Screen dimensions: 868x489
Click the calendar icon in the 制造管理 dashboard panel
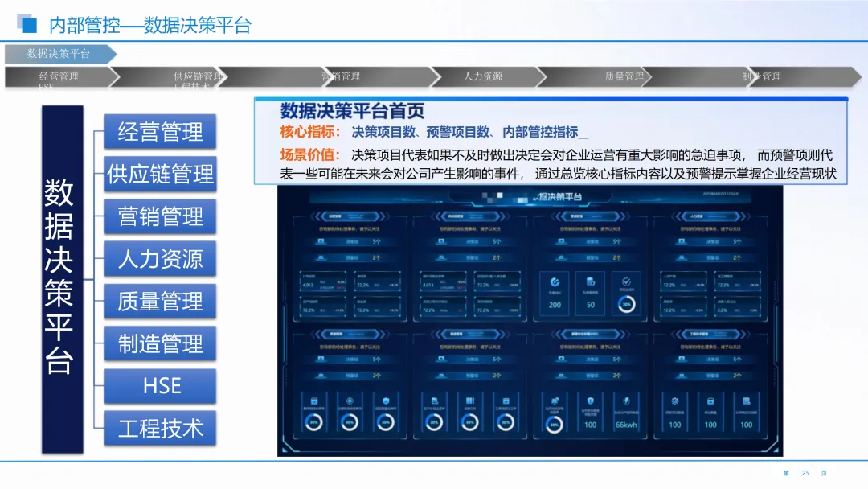(x=506, y=401)
